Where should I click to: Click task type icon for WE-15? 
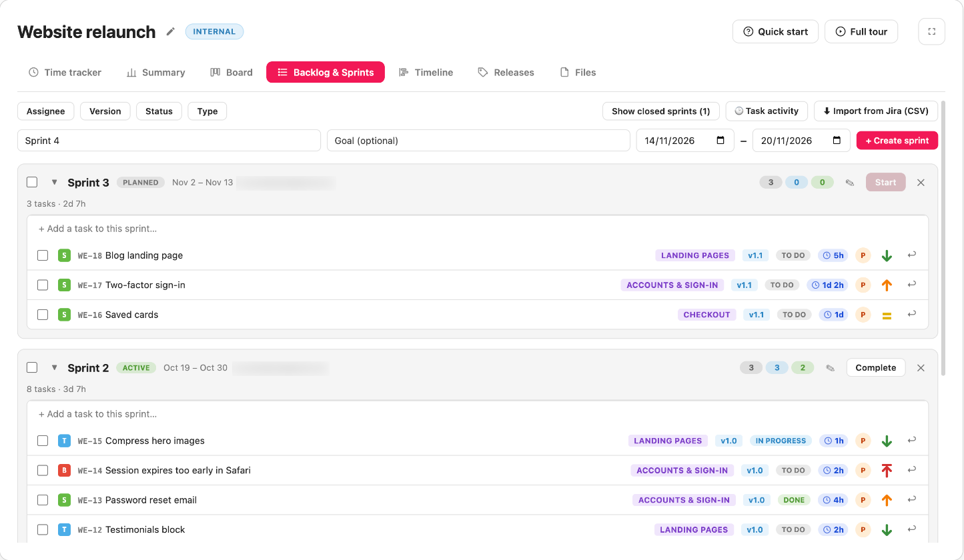point(64,441)
